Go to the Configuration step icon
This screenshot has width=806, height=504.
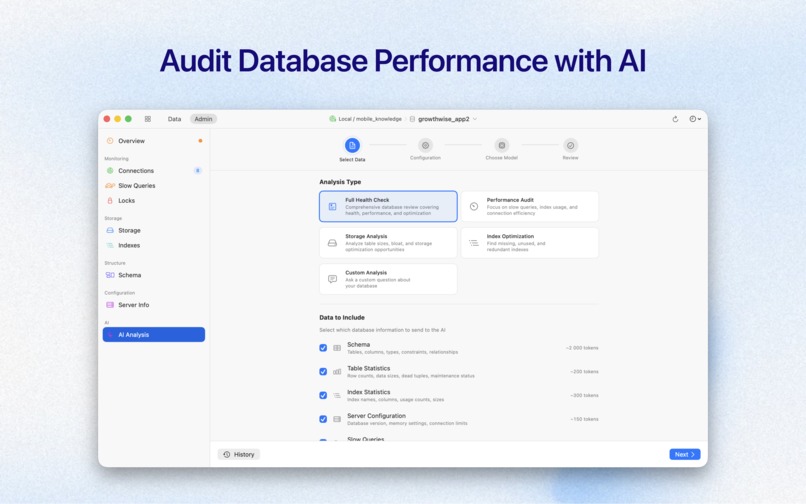426,146
